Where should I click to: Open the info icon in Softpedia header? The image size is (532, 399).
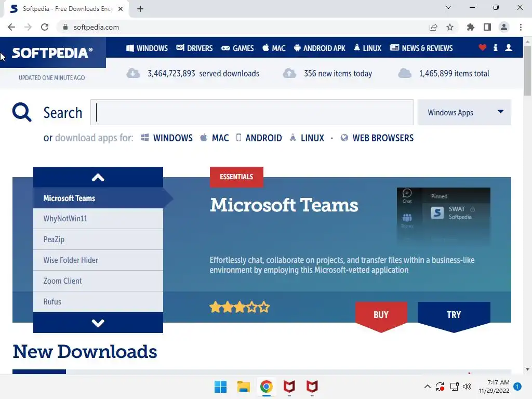click(495, 48)
